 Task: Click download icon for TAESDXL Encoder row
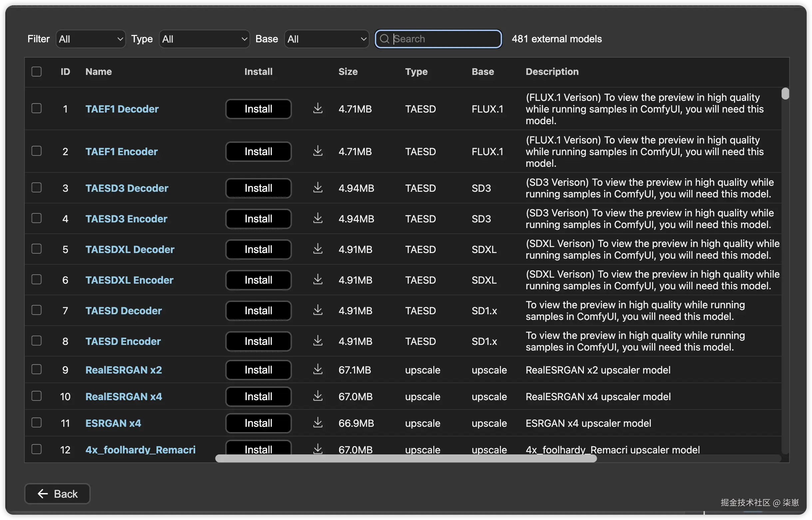pos(317,280)
